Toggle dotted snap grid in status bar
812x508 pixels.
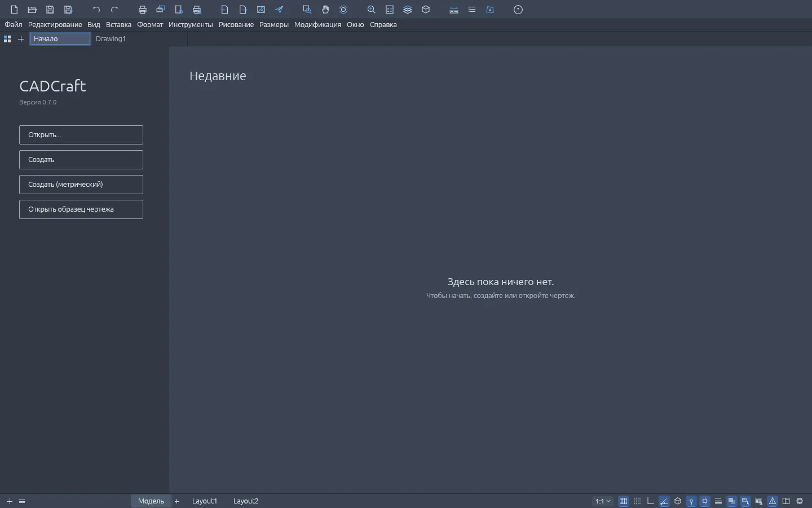click(637, 501)
